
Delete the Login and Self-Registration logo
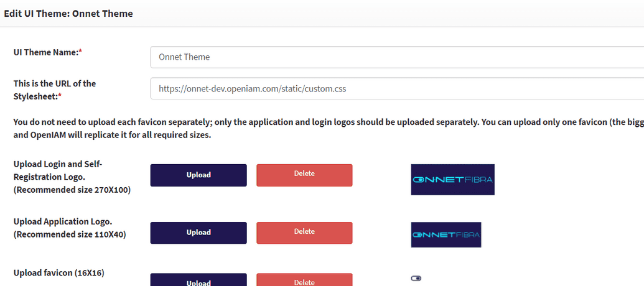tap(304, 175)
